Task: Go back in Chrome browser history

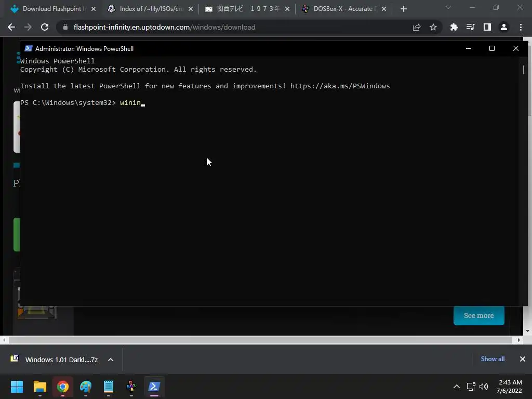Action: tap(11, 27)
